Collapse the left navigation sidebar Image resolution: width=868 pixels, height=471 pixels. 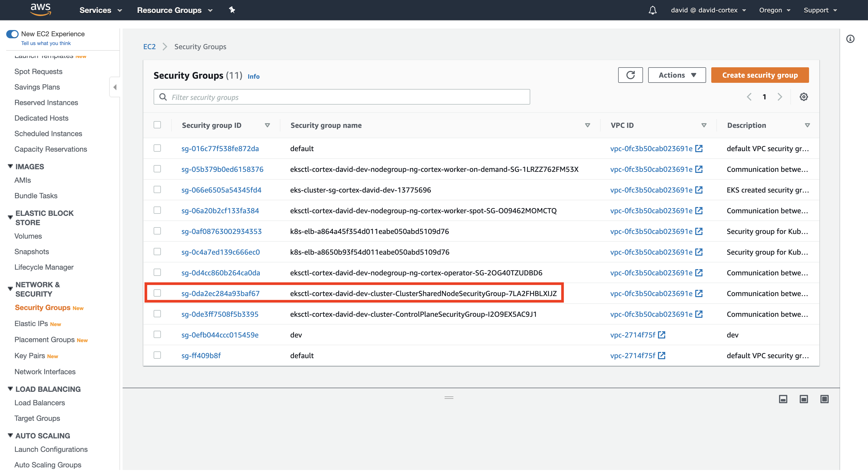click(x=115, y=87)
